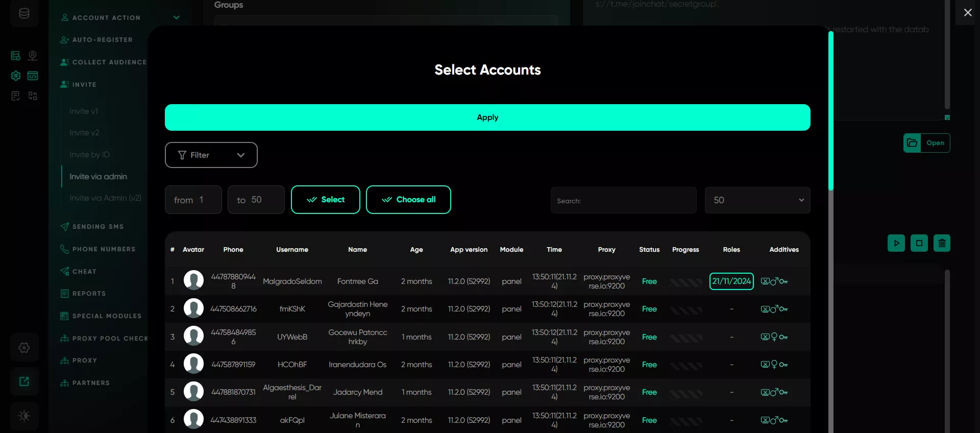980x433 pixels.
Task: Open the database icon in left rail
Action: [24, 14]
